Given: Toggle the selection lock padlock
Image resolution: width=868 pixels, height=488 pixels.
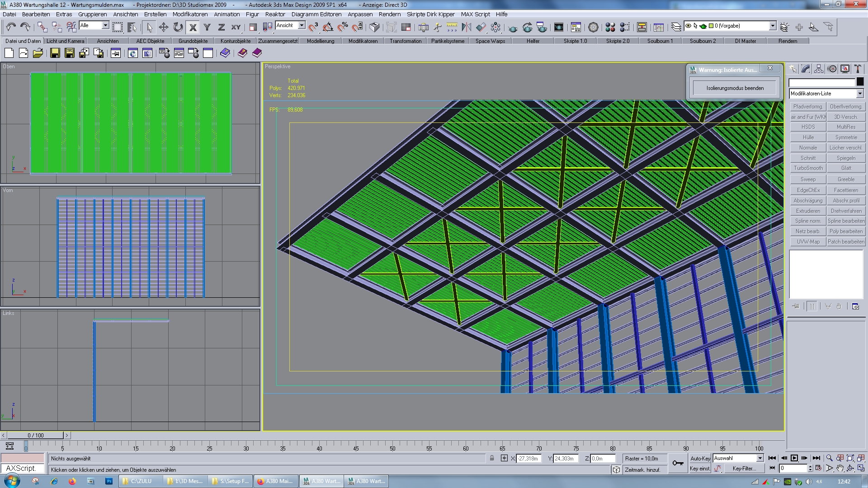Looking at the screenshot, I should click(x=492, y=458).
